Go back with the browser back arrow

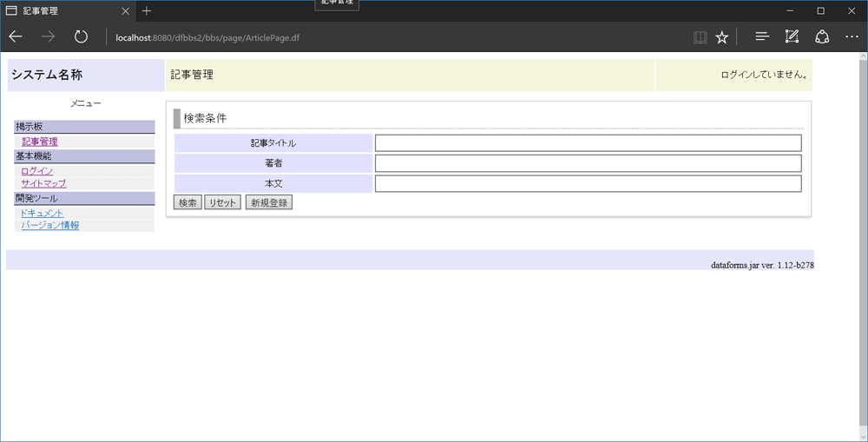click(x=16, y=37)
